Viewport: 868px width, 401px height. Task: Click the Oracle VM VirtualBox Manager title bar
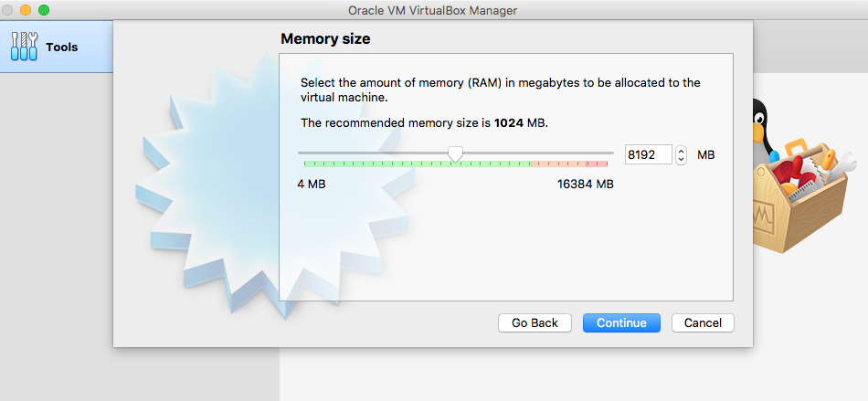[433, 9]
